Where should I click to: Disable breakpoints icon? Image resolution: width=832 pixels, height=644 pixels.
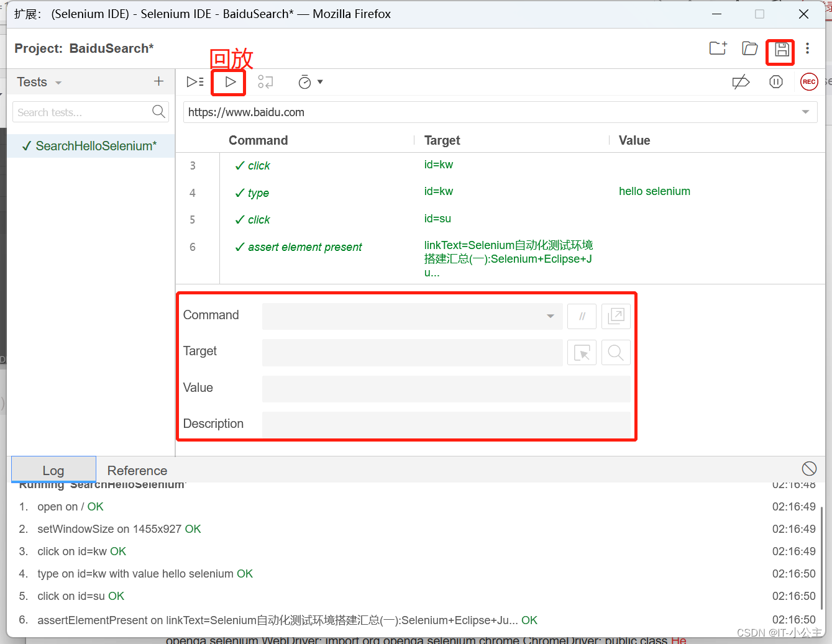(741, 82)
